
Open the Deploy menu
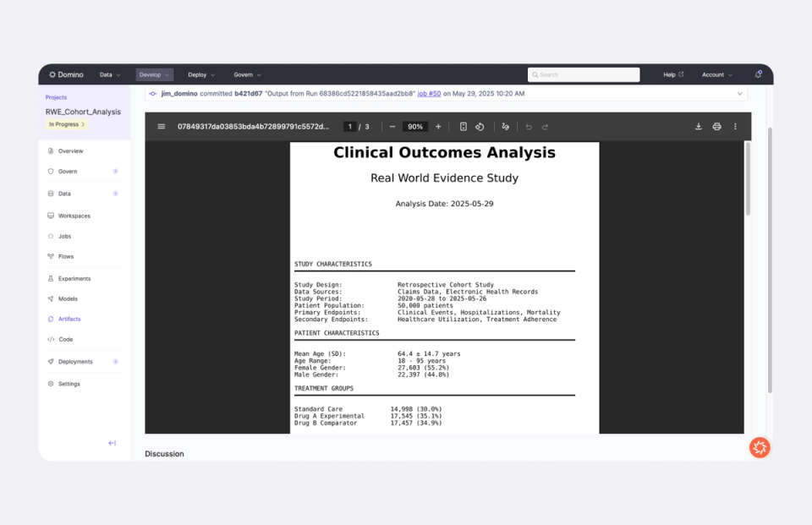point(200,74)
